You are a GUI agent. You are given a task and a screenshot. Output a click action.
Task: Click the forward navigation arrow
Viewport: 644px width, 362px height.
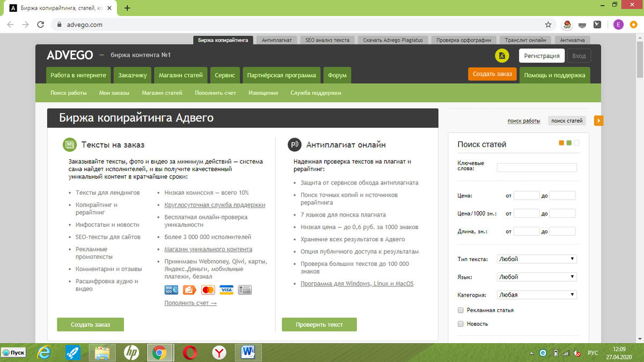25,24
